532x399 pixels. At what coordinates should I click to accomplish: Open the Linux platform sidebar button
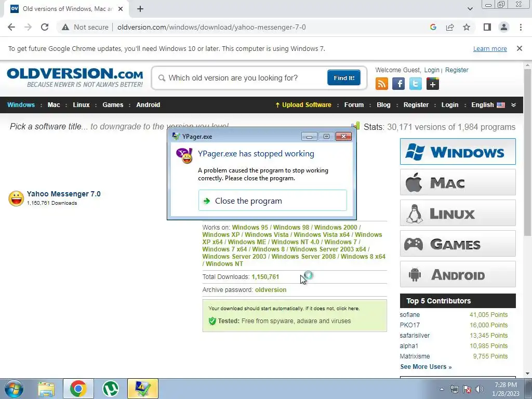point(458,212)
